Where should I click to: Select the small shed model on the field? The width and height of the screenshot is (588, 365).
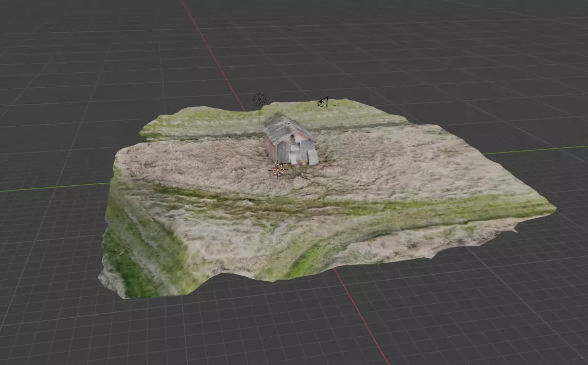[x=290, y=141]
